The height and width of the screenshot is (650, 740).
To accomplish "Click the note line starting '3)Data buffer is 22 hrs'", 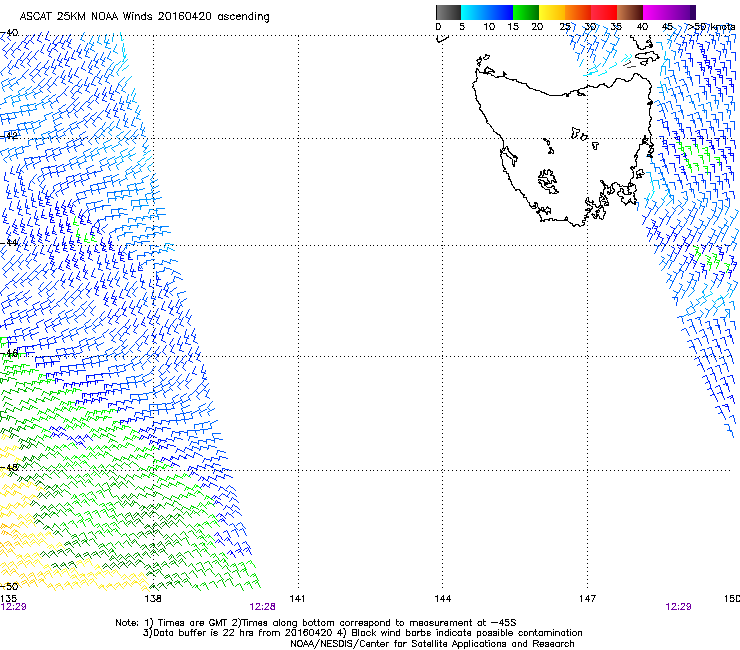I will 362,633.
